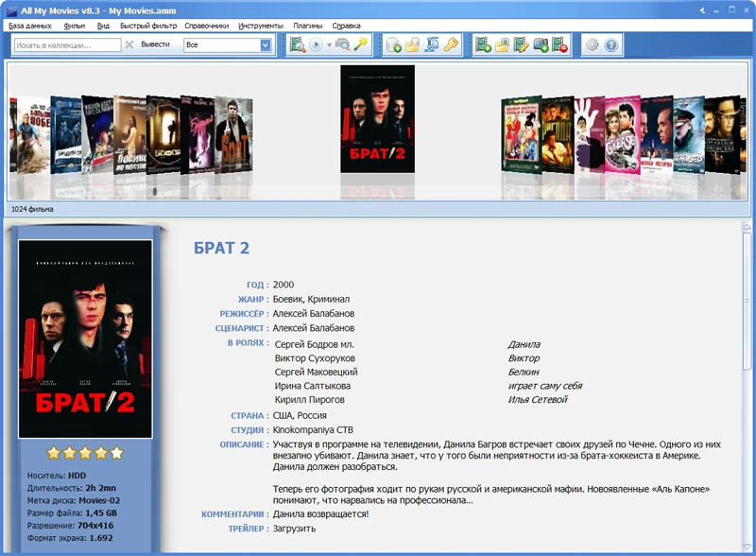Click the details pane scroll-up arrow

tap(747, 227)
